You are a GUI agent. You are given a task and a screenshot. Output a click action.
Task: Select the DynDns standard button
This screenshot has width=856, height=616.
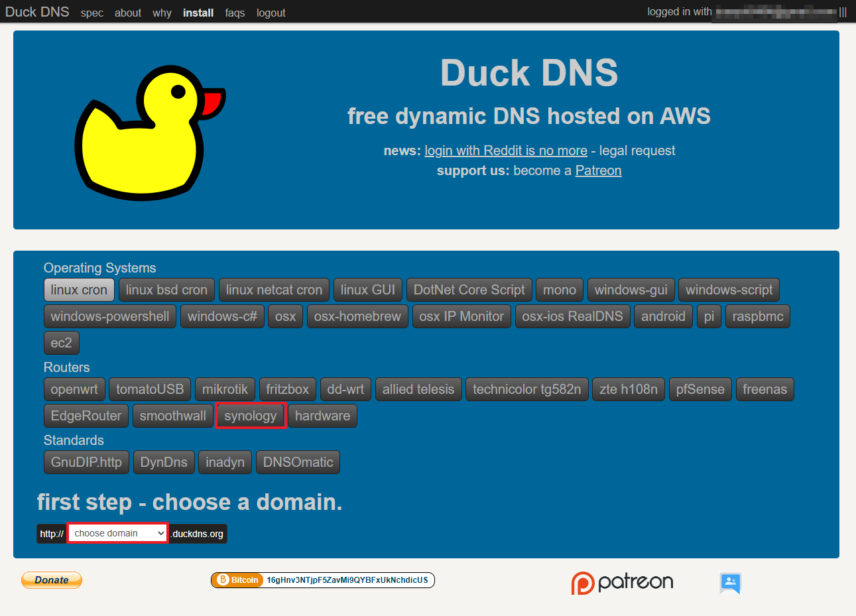pyautogui.click(x=164, y=462)
